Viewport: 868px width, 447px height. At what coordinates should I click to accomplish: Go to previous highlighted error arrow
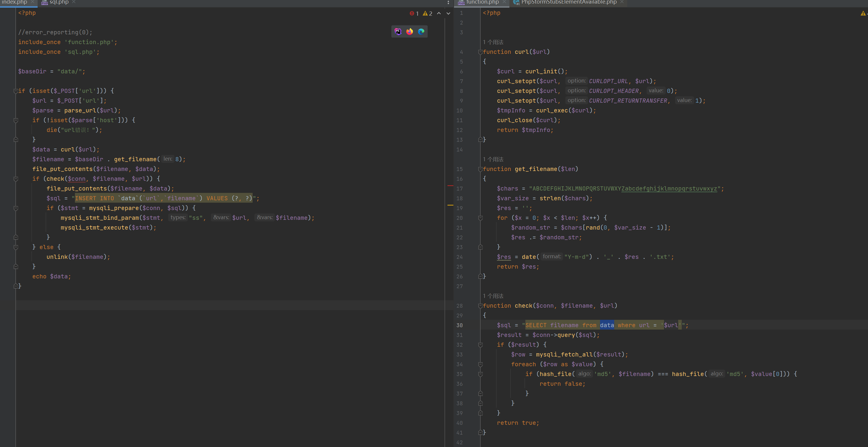click(x=439, y=14)
